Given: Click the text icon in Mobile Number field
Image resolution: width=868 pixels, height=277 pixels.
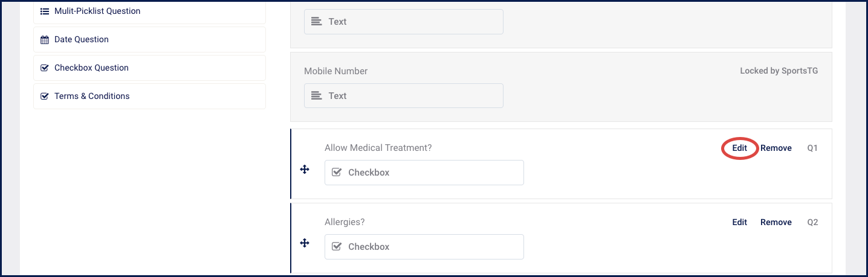Looking at the screenshot, I should (x=317, y=96).
